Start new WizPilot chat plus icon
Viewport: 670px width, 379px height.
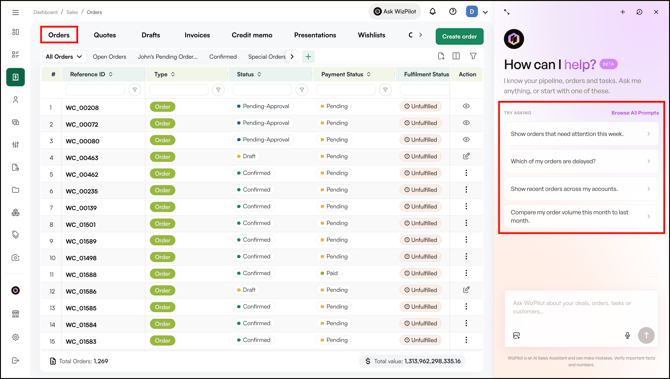point(623,12)
